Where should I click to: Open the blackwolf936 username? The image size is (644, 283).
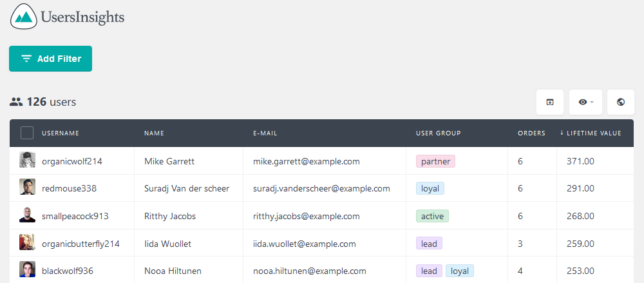tap(68, 271)
